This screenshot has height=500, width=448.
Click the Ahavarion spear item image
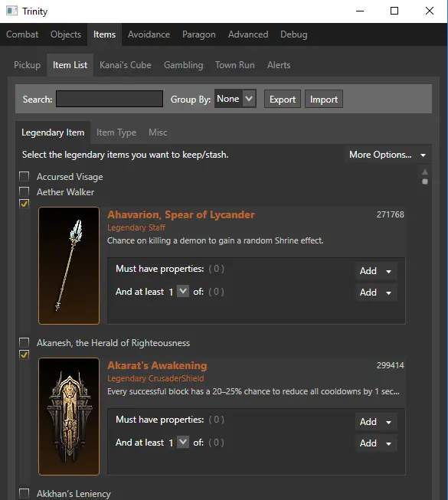(69, 266)
